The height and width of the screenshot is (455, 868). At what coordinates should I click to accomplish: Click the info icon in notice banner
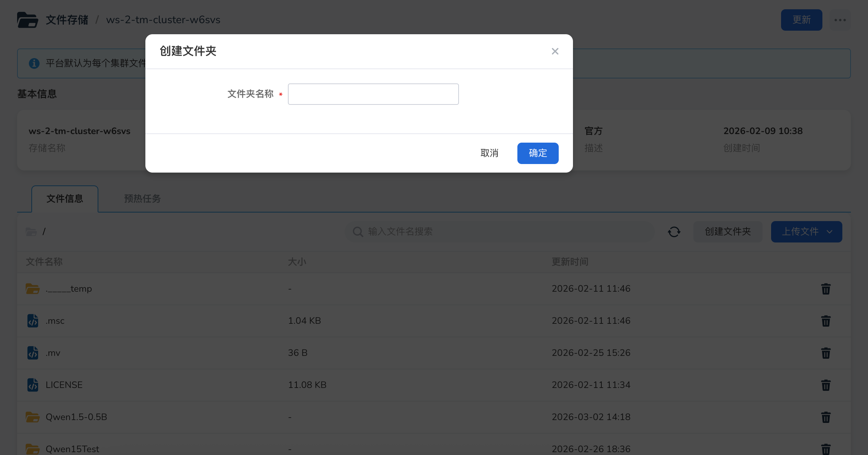34,63
